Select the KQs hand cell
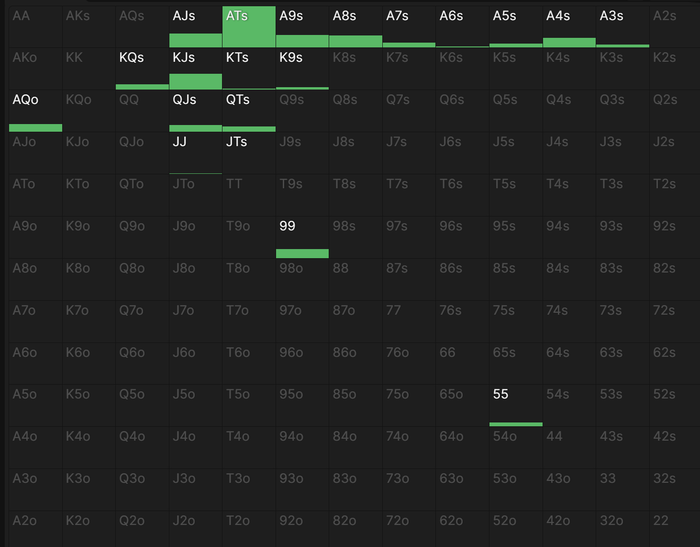The width and height of the screenshot is (700, 547). (x=142, y=69)
